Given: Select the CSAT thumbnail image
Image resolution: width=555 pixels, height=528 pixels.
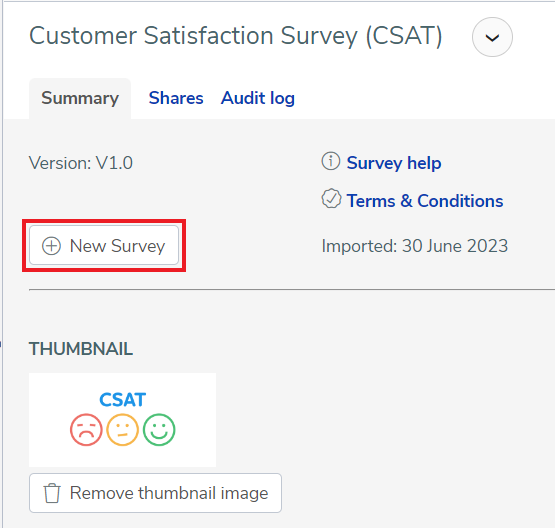Looking at the screenshot, I should [x=122, y=420].
